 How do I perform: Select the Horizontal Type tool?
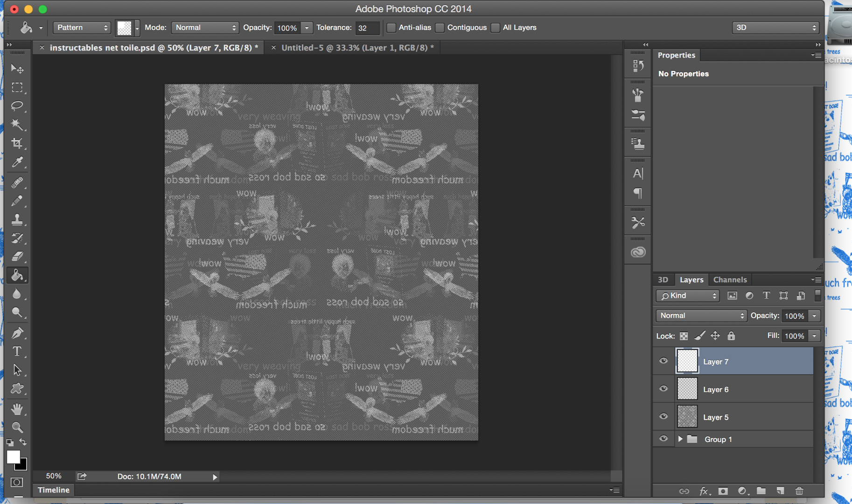[x=17, y=351]
